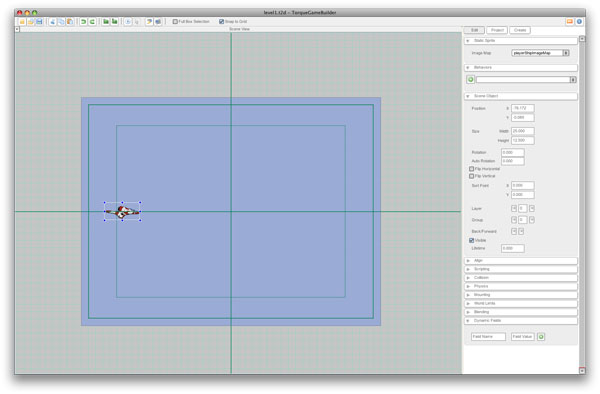Image resolution: width=600 pixels, height=394 pixels.
Task: Expand the World Limits section
Action: (521, 303)
